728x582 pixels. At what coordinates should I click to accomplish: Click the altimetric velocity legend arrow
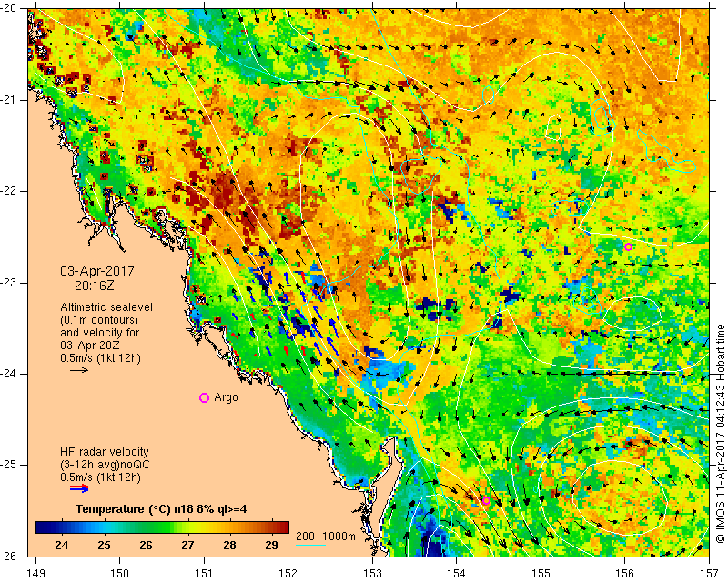click(x=79, y=370)
